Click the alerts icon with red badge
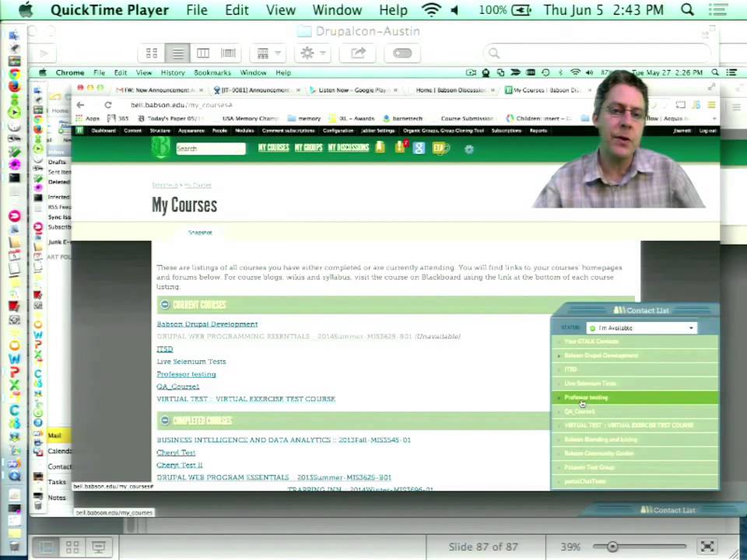Screen dimensions: 747x560 point(402,147)
